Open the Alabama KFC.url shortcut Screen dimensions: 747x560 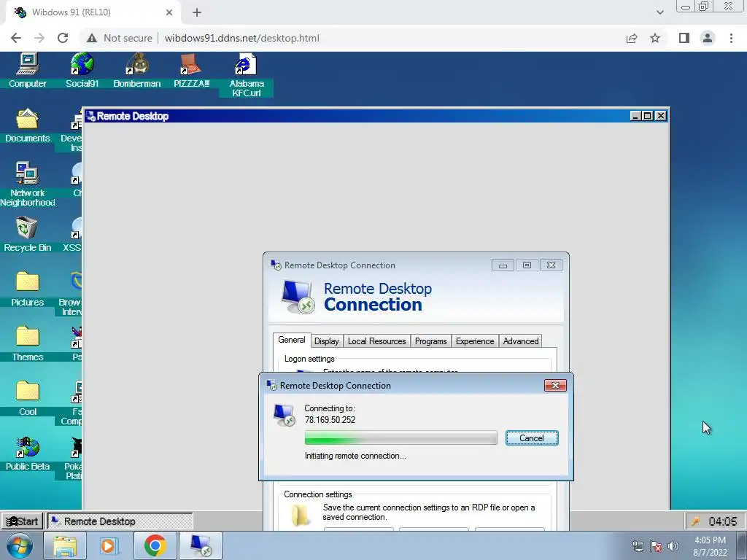pos(247,75)
